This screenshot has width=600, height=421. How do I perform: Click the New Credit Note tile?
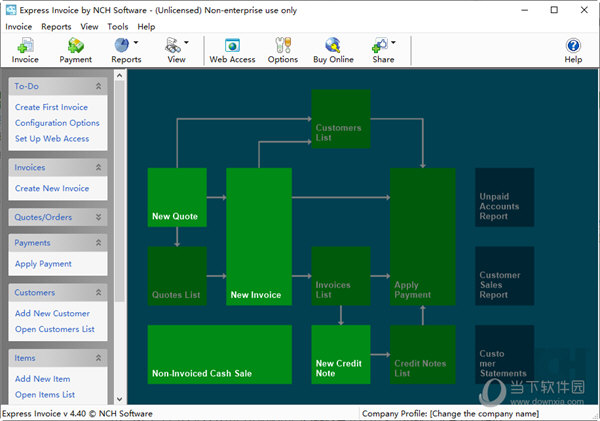(341, 354)
